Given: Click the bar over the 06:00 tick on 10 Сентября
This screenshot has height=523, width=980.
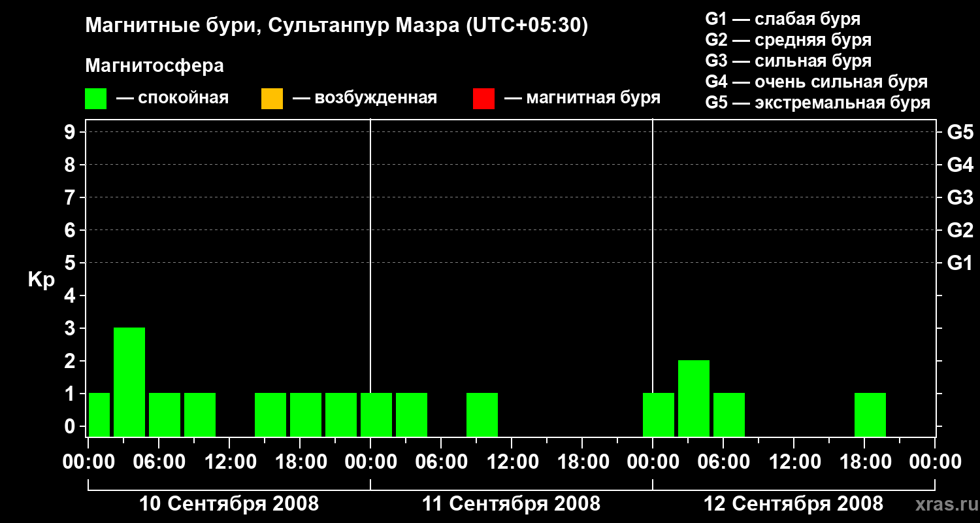Looking at the screenshot, I should [x=165, y=414].
